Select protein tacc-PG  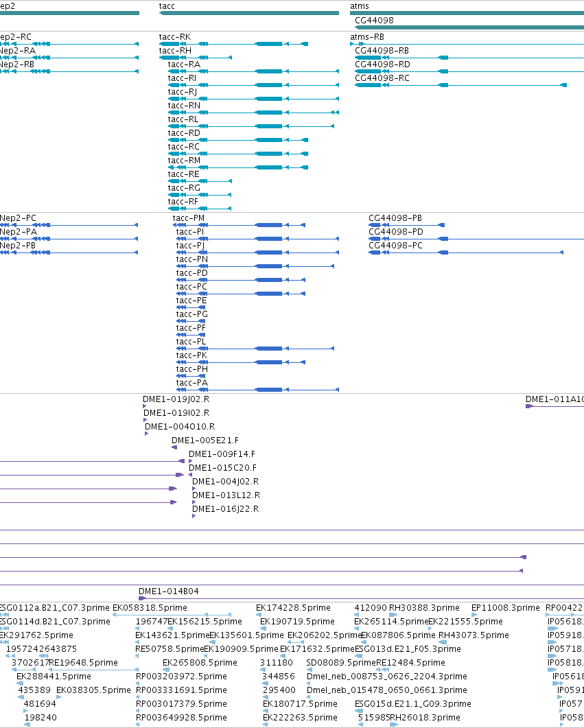pyautogui.click(x=191, y=321)
